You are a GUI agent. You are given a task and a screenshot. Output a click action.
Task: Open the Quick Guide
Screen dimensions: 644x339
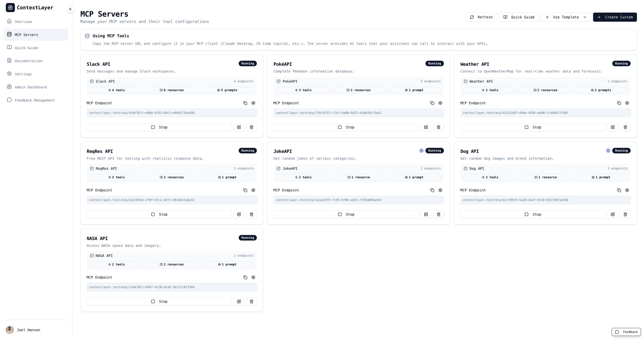pos(519,17)
